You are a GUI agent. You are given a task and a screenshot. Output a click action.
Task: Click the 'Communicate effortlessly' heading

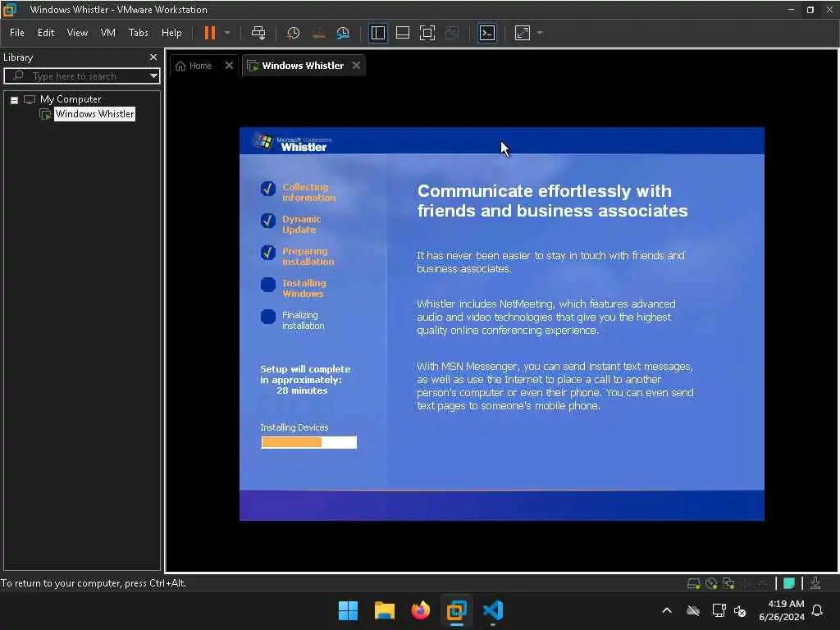click(552, 201)
